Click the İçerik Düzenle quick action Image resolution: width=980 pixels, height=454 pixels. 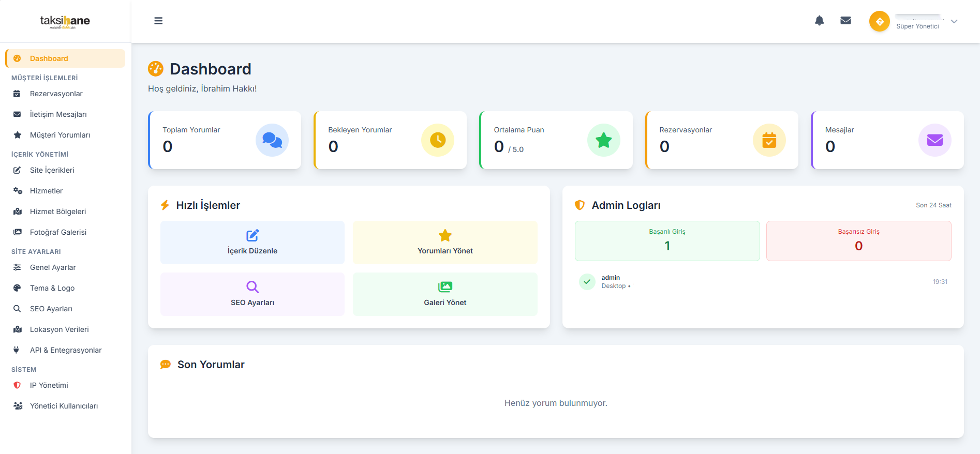point(253,243)
